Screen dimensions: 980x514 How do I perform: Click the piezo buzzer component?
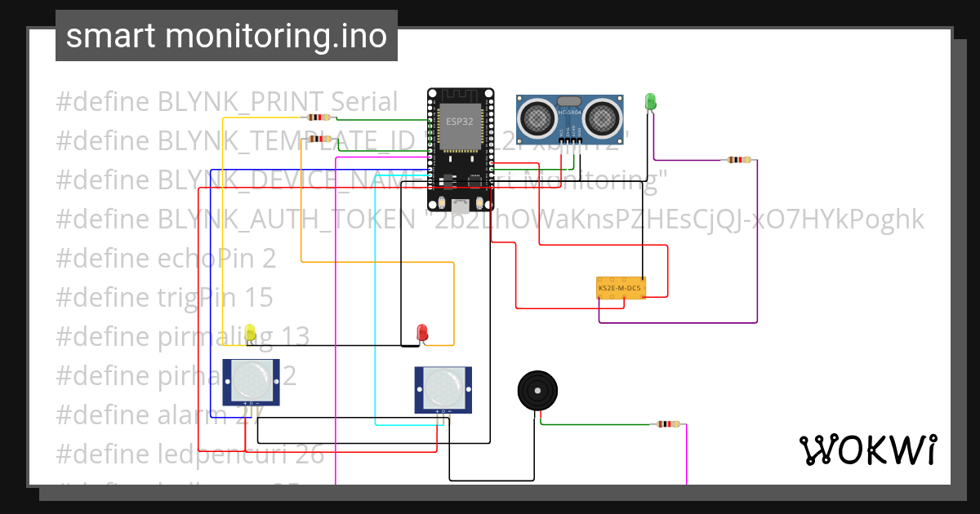pos(538,391)
